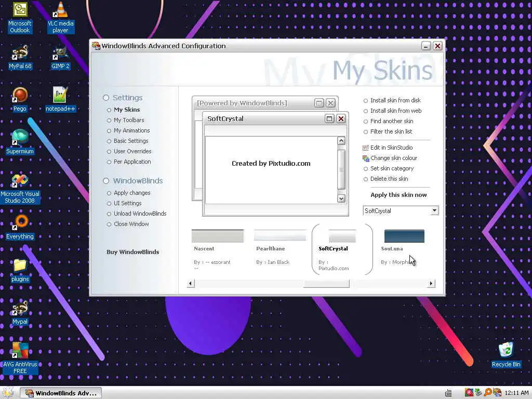Screen dimensions: 532x399
Task: Click the skin list horizontal scrollbar thumb
Action: pos(326,284)
